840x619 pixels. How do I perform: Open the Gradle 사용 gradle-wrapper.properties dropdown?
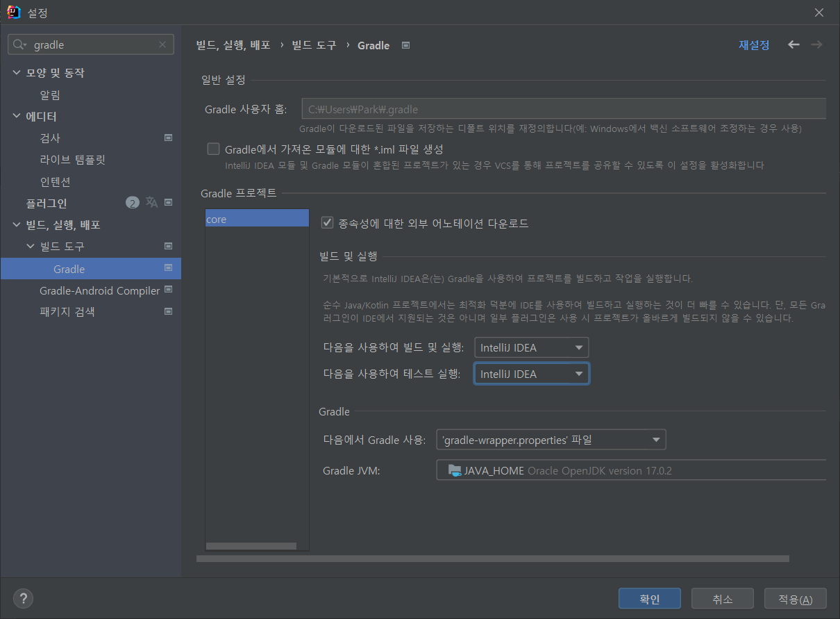point(551,440)
